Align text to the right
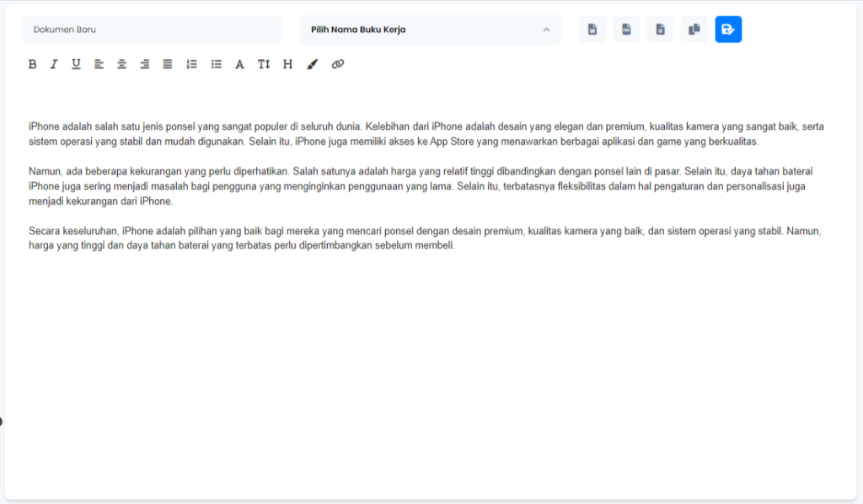Image resolution: width=863 pixels, height=504 pixels. point(145,64)
